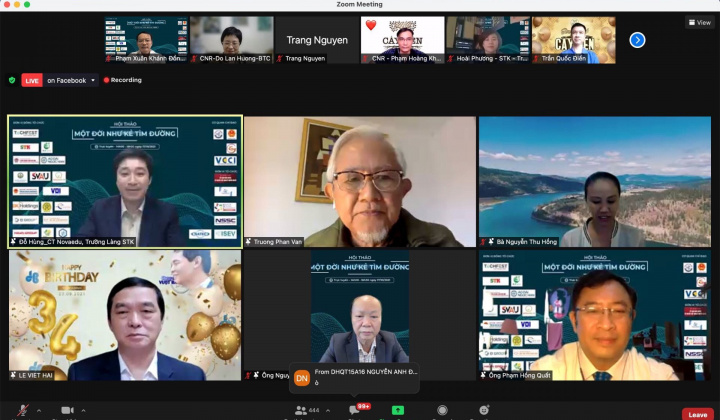The height and width of the screenshot is (420, 720).
Task: Click the green encryption shield icon
Action: click(x=12, y=80)
